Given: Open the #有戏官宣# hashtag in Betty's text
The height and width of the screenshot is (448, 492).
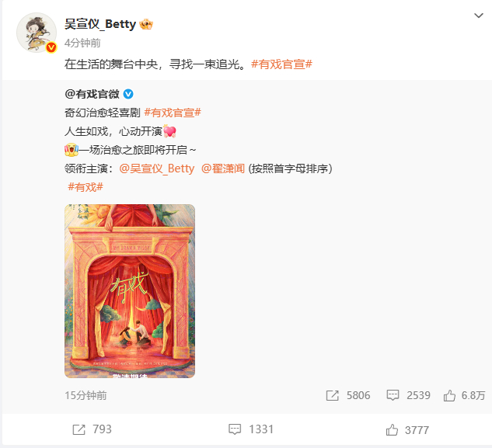Looking at the screenshot, I should 281,64.
